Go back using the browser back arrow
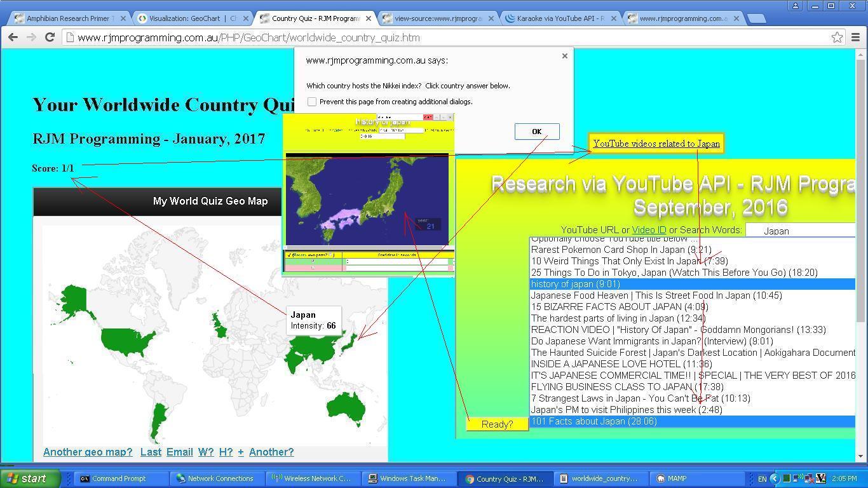 coord(13,37)
